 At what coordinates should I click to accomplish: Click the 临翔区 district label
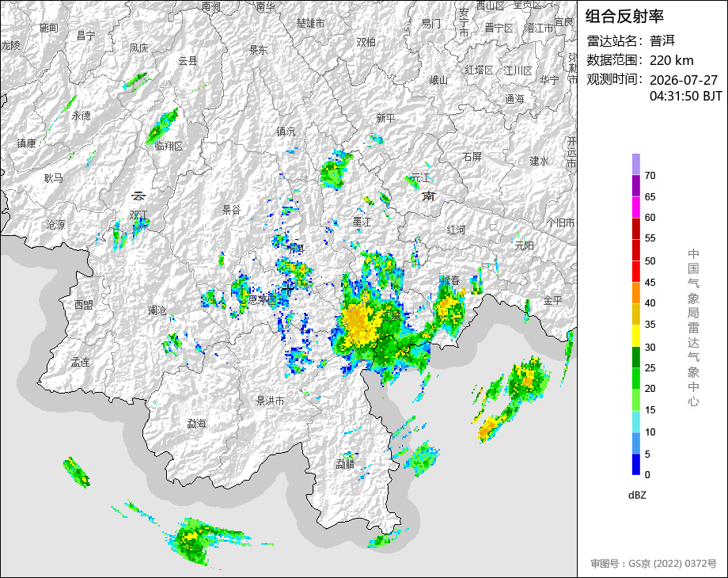click(169, 146)
